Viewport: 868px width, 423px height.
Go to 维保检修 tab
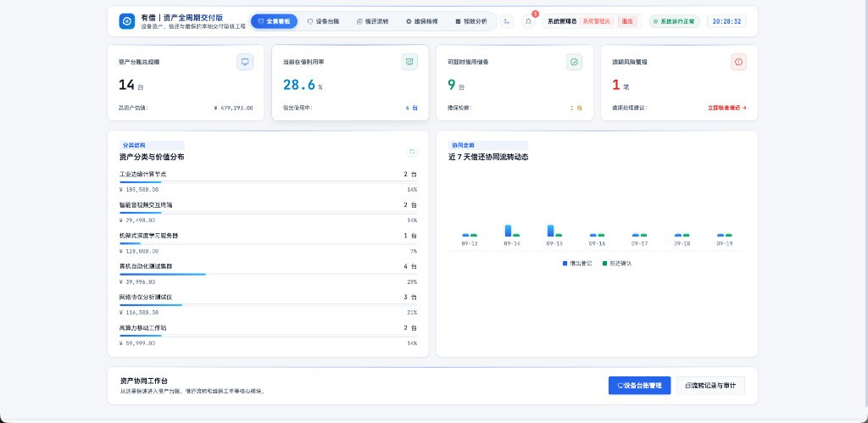(422, 21)
